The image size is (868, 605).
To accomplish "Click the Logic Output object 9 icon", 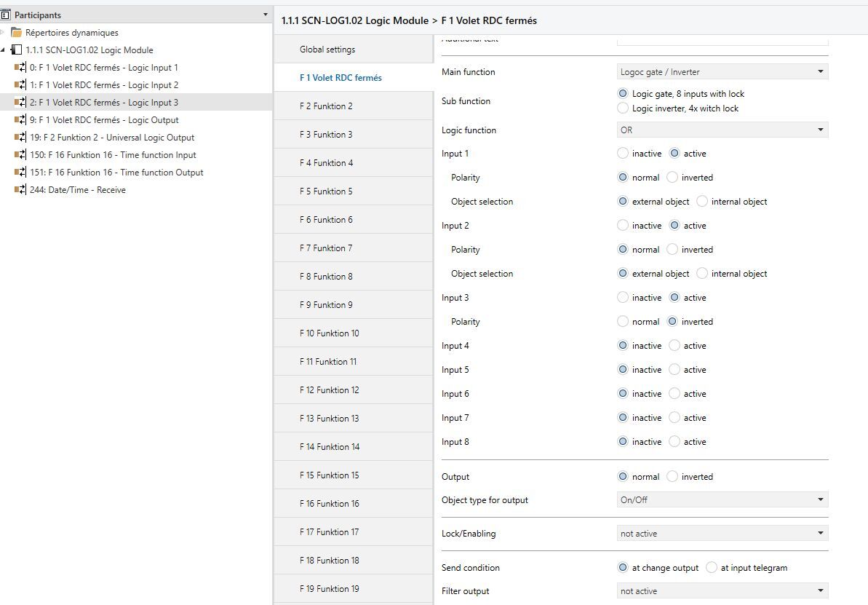I will (20, 120).
